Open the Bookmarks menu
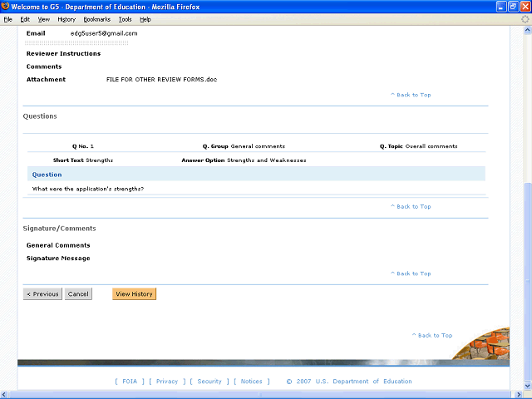The image size is (532, 399). 97,19
